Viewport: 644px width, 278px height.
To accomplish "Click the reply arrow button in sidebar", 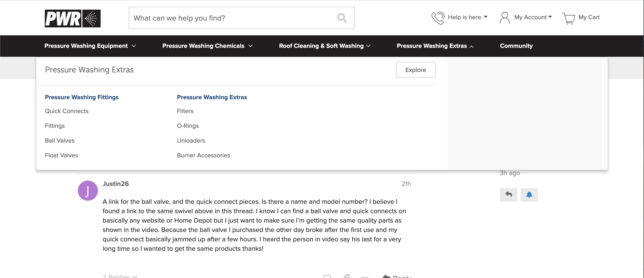I will click(508, 195).
